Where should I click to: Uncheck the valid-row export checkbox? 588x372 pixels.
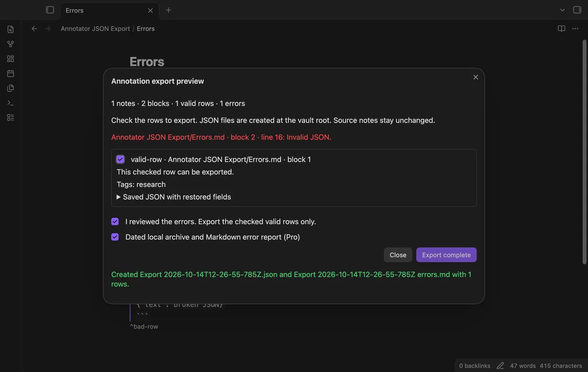(x=121, y=160)
